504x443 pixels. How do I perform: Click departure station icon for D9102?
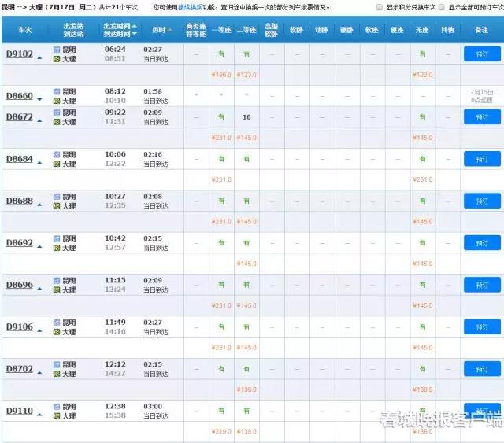coord(57,50)
